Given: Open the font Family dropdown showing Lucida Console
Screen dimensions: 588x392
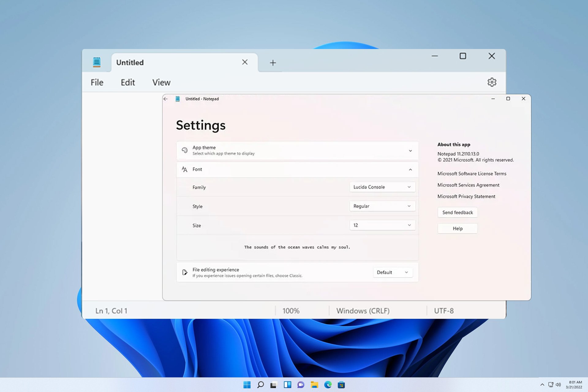Looking at the screenshot, I should point(382,187).
